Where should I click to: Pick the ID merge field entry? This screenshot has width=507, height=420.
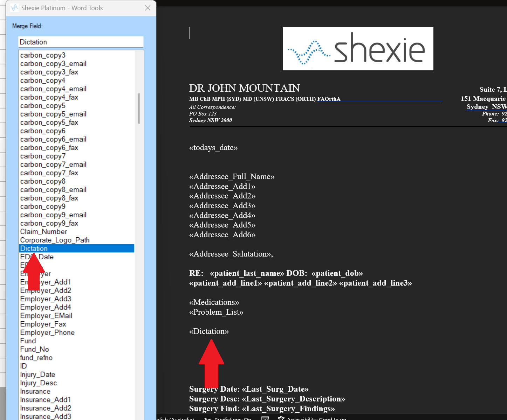pos(76,366)
